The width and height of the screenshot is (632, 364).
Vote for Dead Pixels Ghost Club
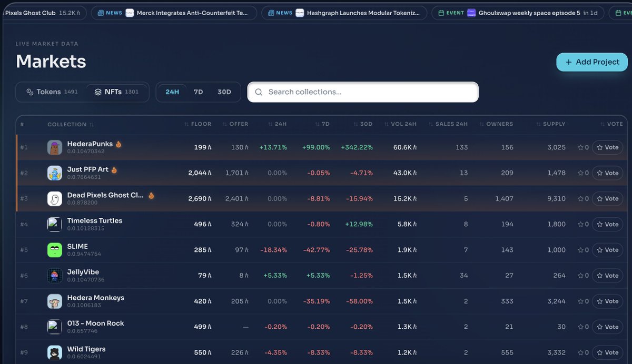click(607, 199)
